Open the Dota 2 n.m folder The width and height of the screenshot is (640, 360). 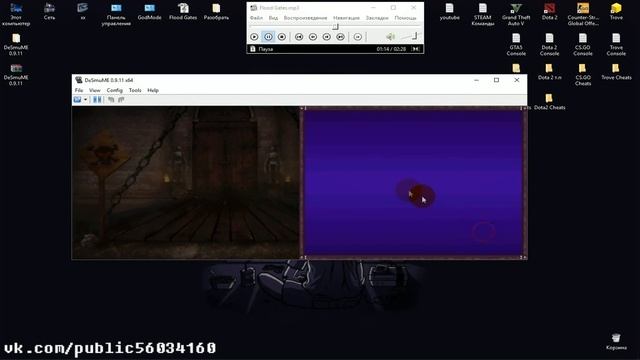click(549, 71)
